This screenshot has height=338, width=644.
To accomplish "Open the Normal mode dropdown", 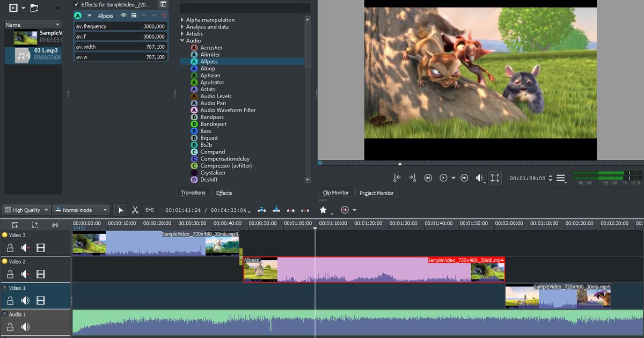I will (x=82, y=210).
